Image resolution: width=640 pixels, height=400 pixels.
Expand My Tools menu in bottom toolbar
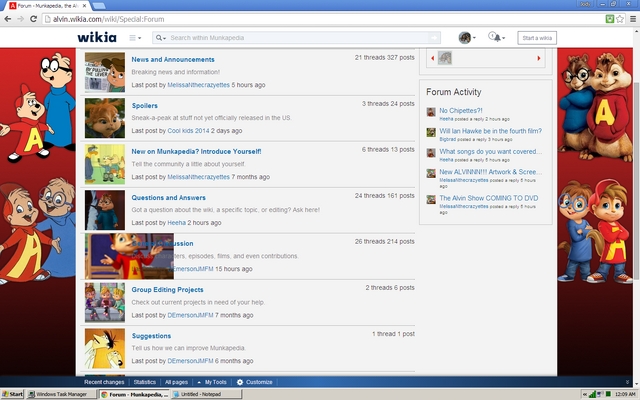point(212,382)
